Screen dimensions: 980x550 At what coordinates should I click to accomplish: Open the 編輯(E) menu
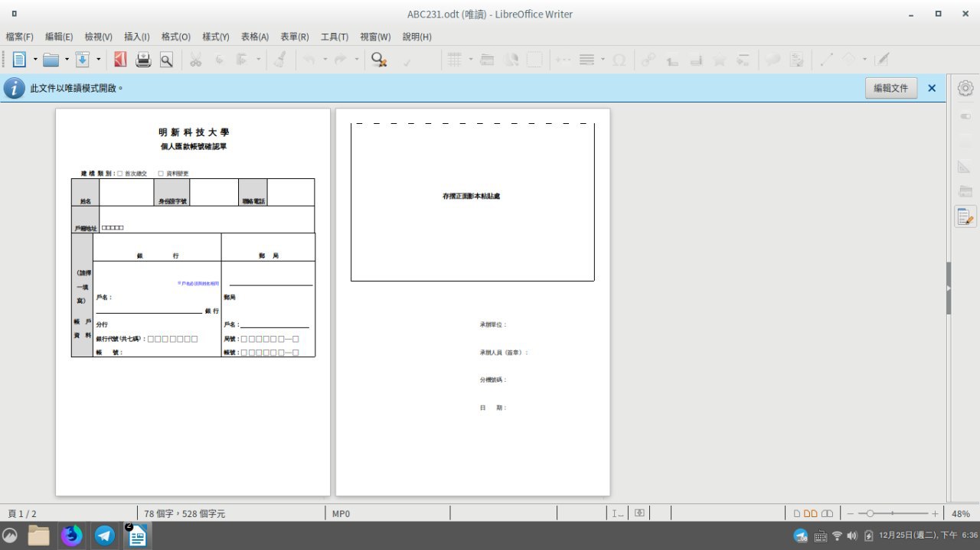[59, 37]
